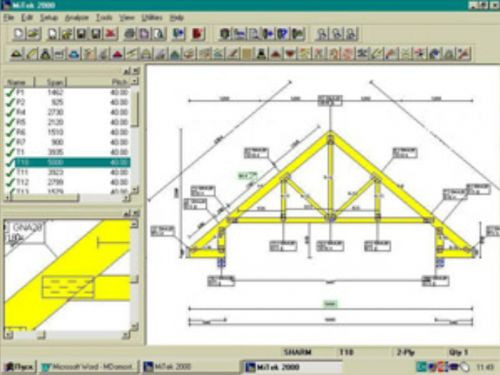500x375 pixels.
Task: Toggle green checkmark next to P1
Action: [10, 92]
